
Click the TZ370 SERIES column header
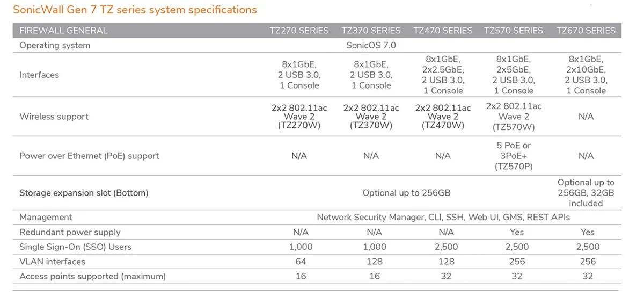(x=371, y=31)
